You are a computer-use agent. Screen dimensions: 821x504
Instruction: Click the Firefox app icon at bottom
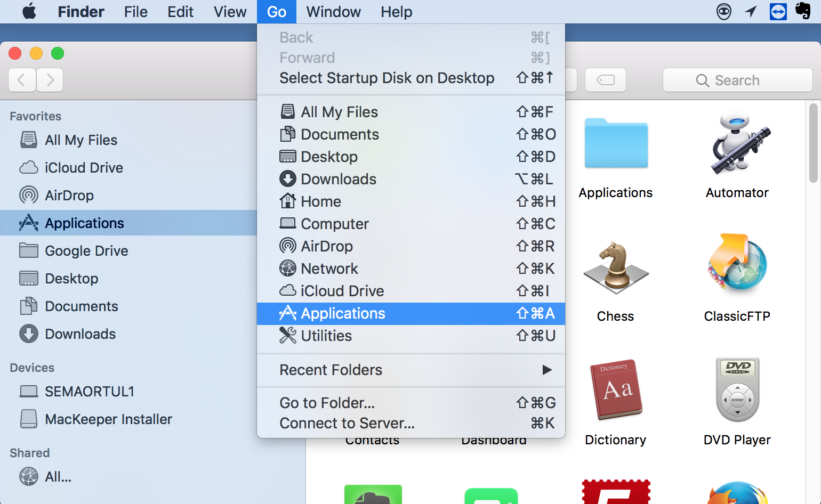738,493
